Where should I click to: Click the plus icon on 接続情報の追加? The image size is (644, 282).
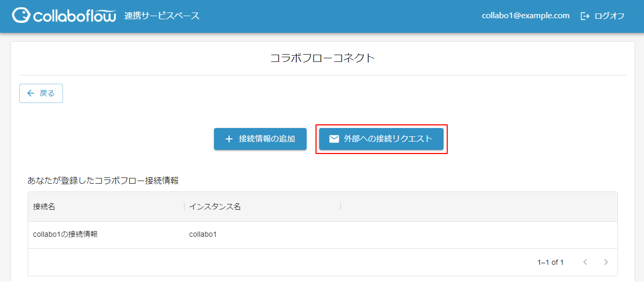tap(229, 139)
